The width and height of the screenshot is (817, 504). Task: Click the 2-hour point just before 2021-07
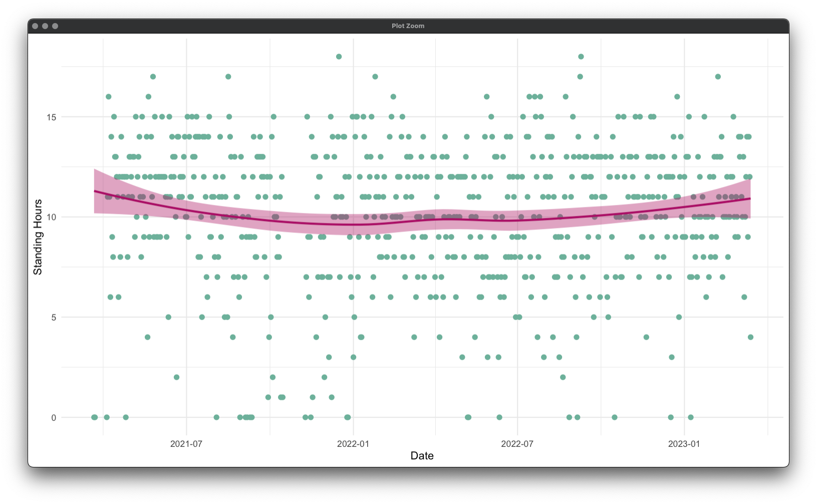(176, 377)
